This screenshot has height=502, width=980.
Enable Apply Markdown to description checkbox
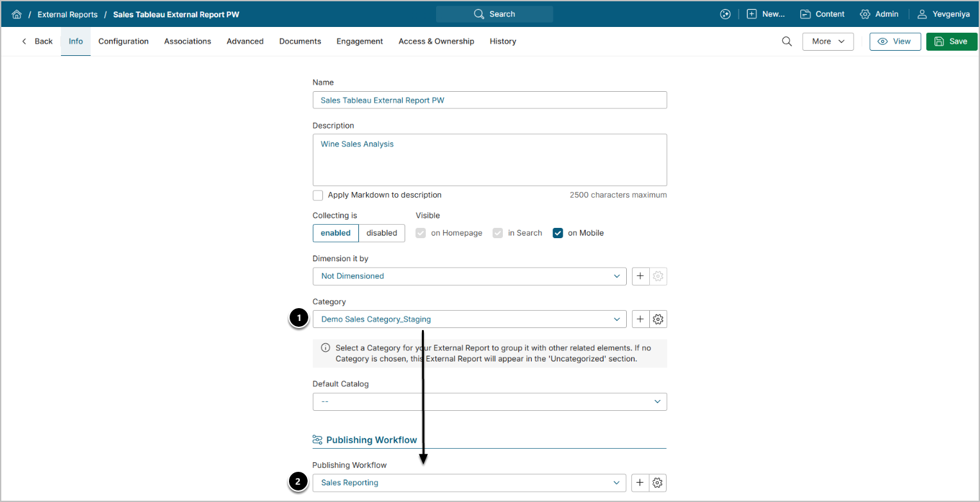[318, 195]
